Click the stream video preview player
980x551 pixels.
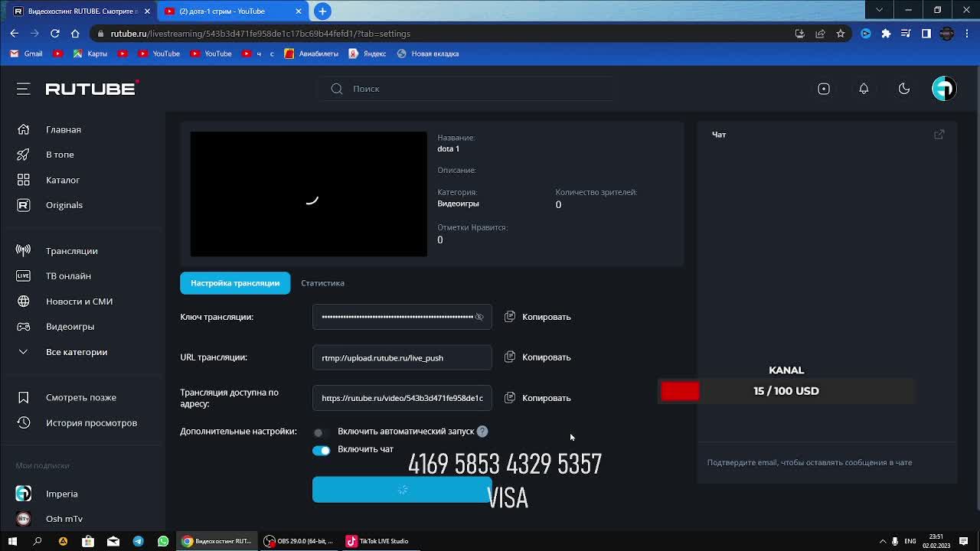pyautogui.click(x=309, y=194)
